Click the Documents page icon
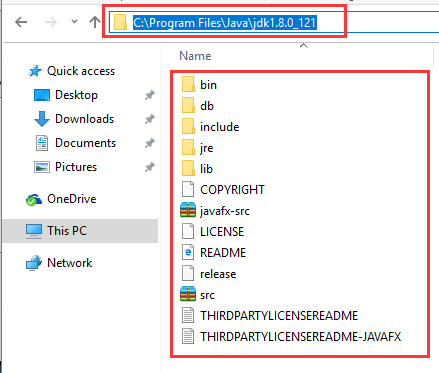 [42, 143]
